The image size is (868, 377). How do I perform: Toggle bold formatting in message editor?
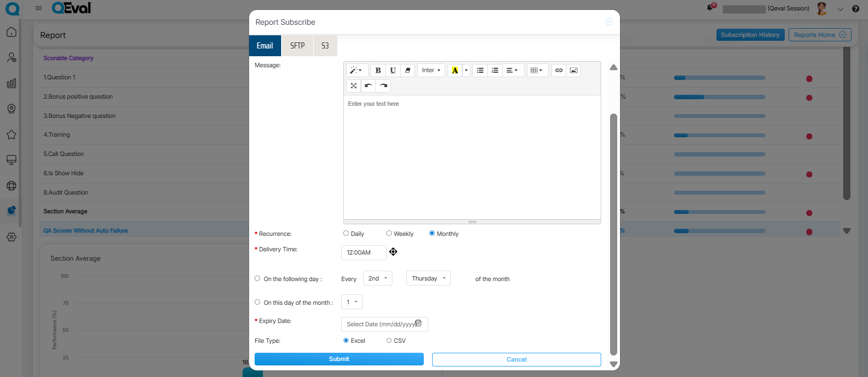378,71
